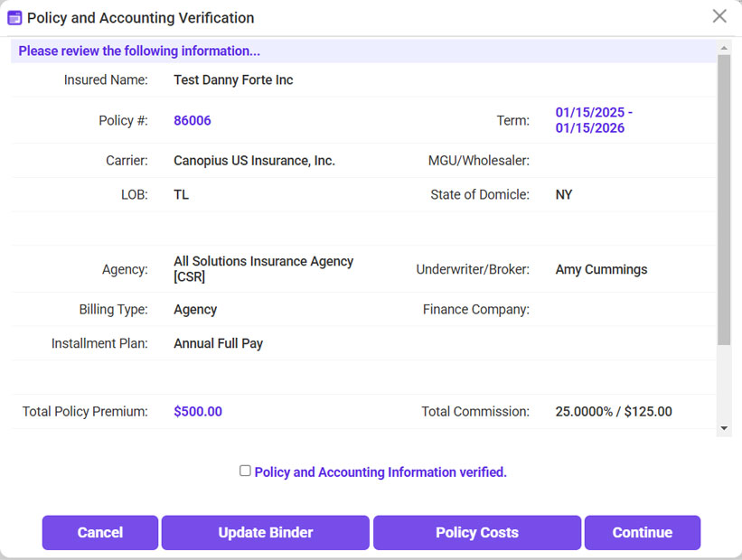Click Continue to proceed with verification
The image size is (742, 560).
(x=642, y=532)
